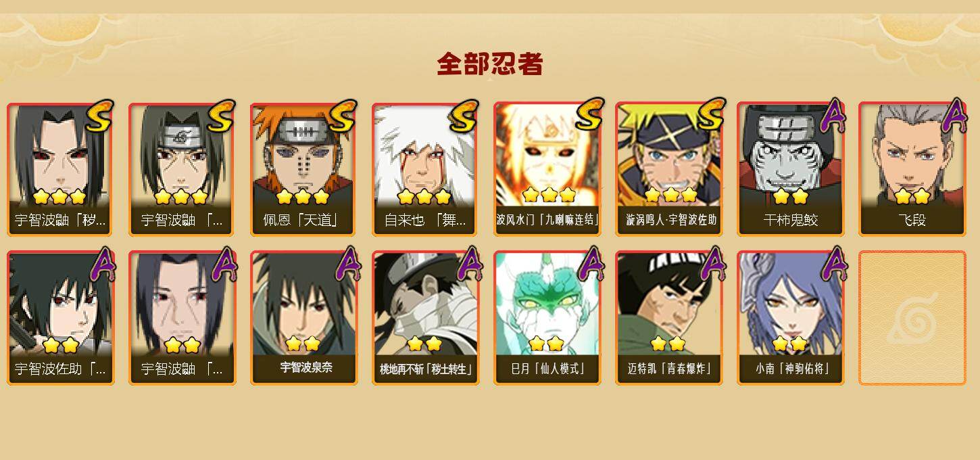
Task: Click the A rank badge on 飞段
Action: click(956, 115)
